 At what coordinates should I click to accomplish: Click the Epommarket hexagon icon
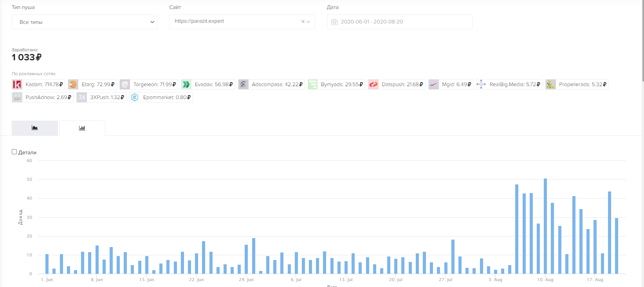(x=135, y=97)
